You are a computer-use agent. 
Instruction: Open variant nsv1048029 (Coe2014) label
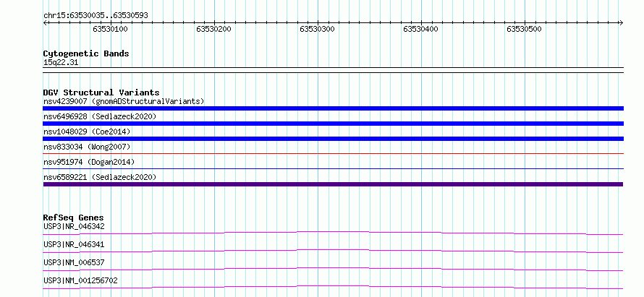click(x=87, y=132)
